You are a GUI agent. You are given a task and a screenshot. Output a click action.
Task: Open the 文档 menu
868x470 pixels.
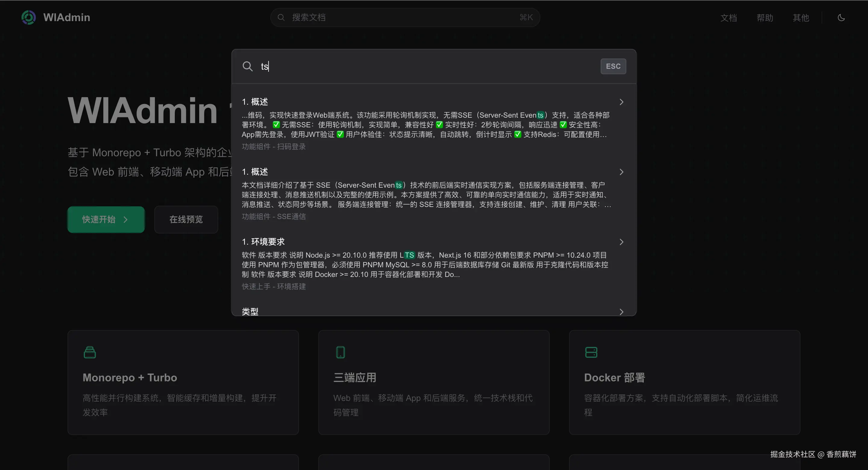coord(728,17)
